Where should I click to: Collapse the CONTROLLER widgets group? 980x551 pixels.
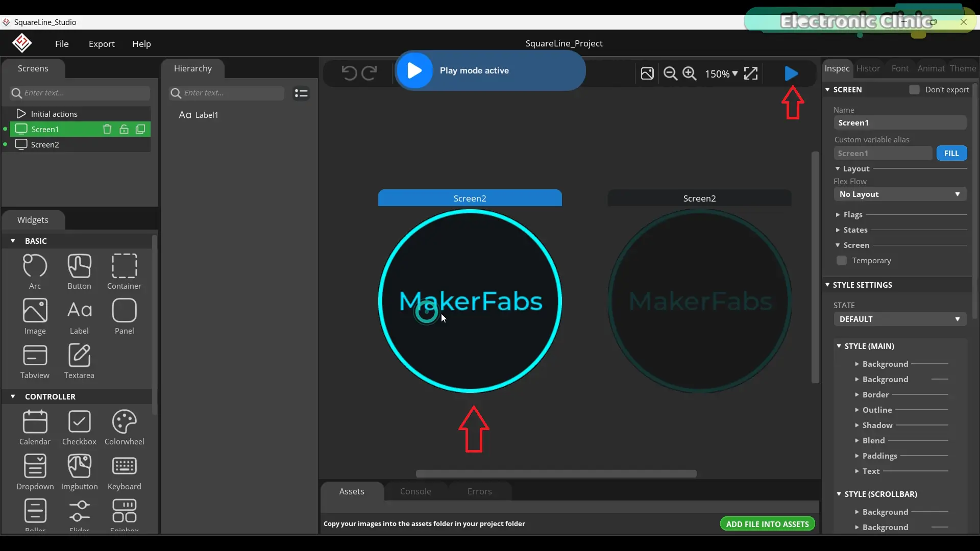(13, 396)
